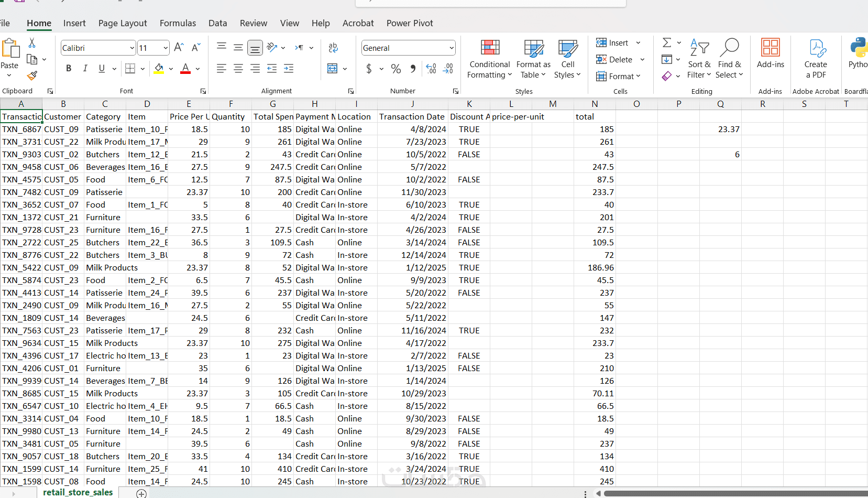868x498 pixels.
Task: Select the retail_store_sales sheet tab
Action: (x=78, y=493)
